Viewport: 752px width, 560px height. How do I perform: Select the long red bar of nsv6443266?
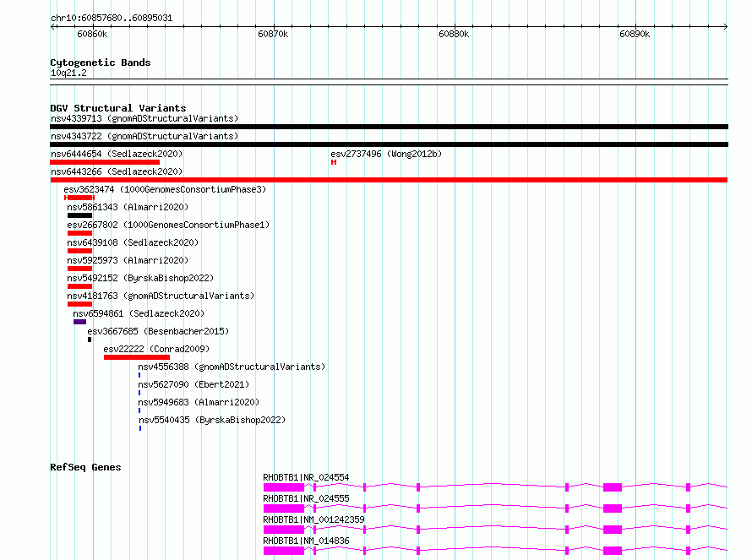point(389,180)
